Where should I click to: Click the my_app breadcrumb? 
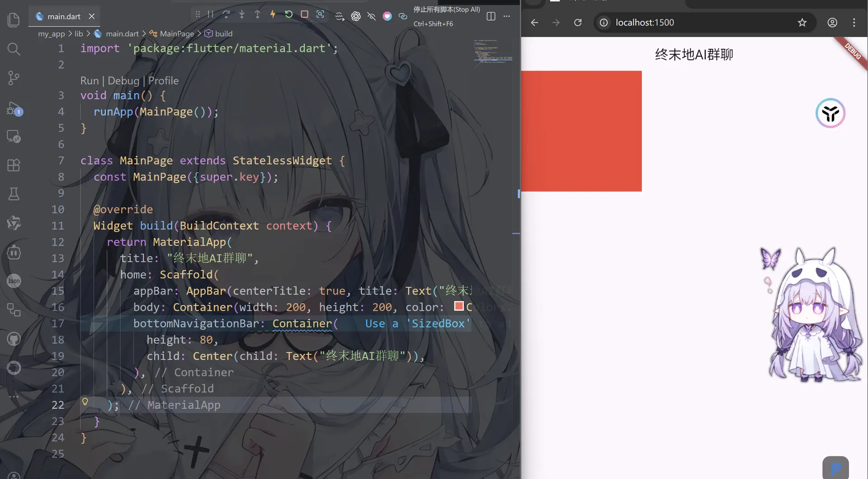pyautogui.click(x=52, y=33)
